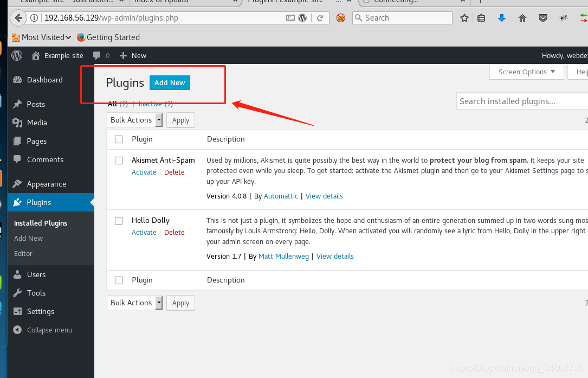Click the bottom Apply button
588x378 pixels.
point(181,303)
